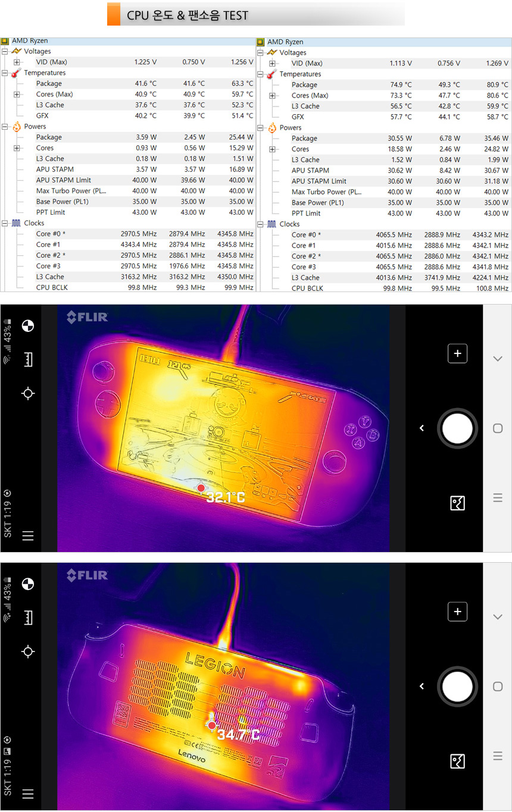Select spot meter crosshair icon in upper FLIR view
This screenshot has height=812, width=512.
point(28,393)
